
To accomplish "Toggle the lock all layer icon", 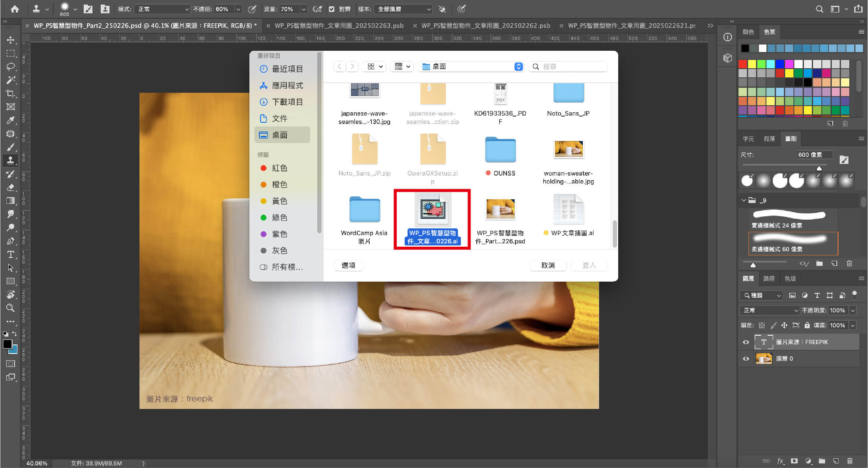I will [x=807, y=325].
